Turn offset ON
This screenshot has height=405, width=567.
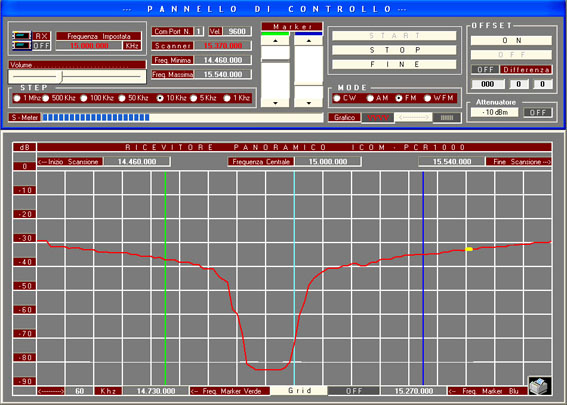(x=511, y=40)
